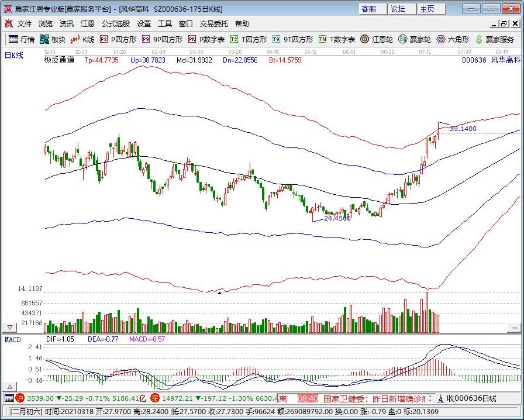Click the 000636 风华高科 stock name
Screen dimensions: 524x420
[x=491, y=60]
